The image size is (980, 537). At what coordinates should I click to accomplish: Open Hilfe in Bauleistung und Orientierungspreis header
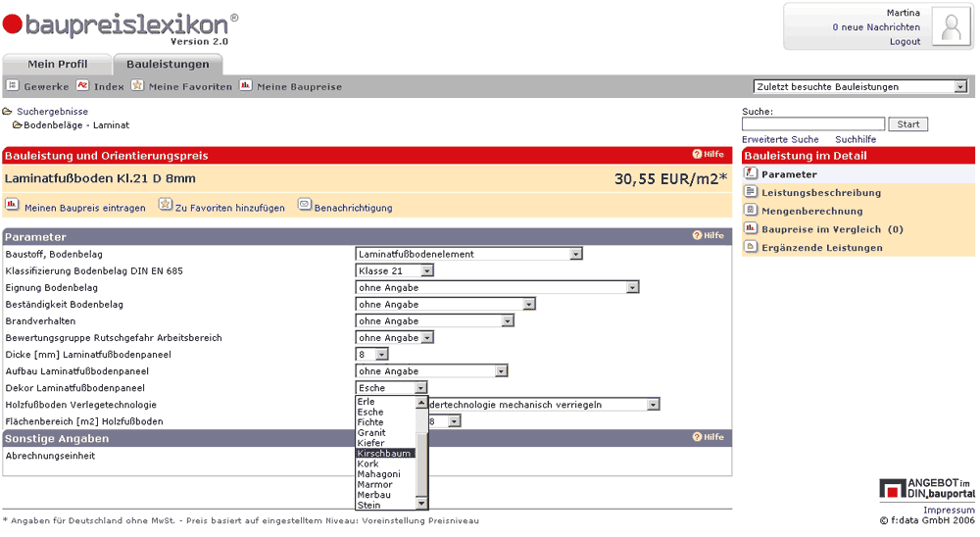tap(709, 155)
